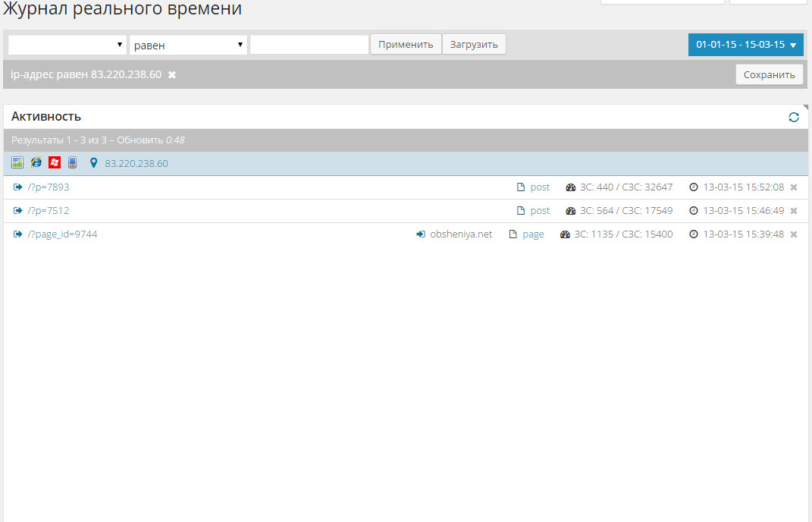Click the red Windows operating system icon
The width and height of the screenshot is (812, 522).
[x=55, y=163]
